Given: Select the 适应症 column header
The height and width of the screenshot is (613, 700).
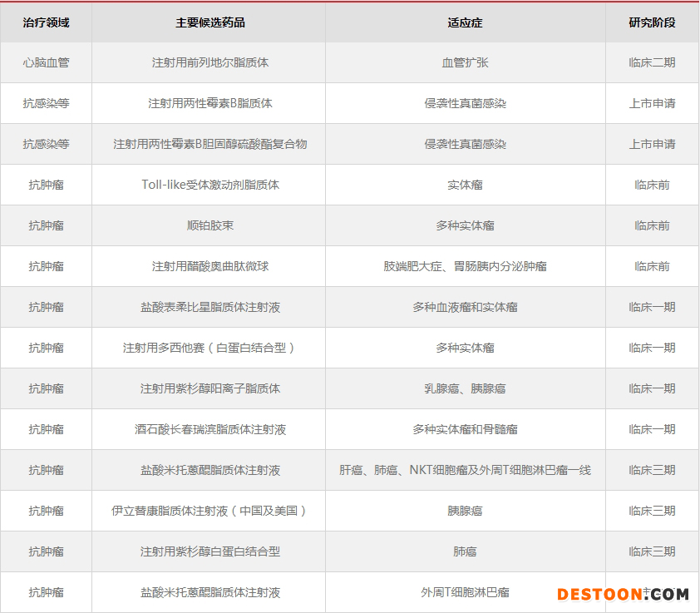Looking at the screenshot, I should 465,22.
